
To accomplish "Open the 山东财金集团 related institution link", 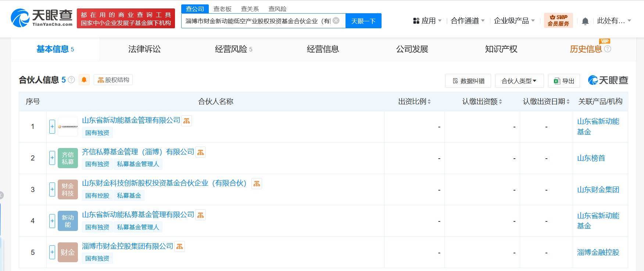I will click(598, 190).
